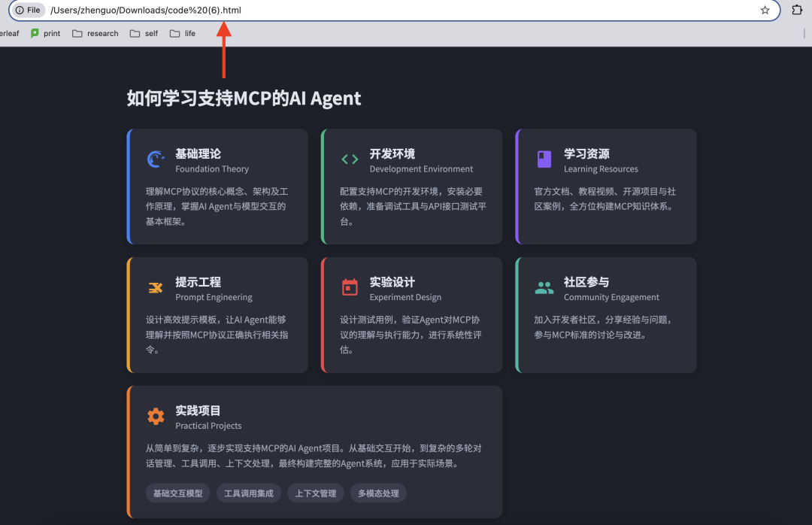Select the 基础交互模型 tag

(177, 493)
